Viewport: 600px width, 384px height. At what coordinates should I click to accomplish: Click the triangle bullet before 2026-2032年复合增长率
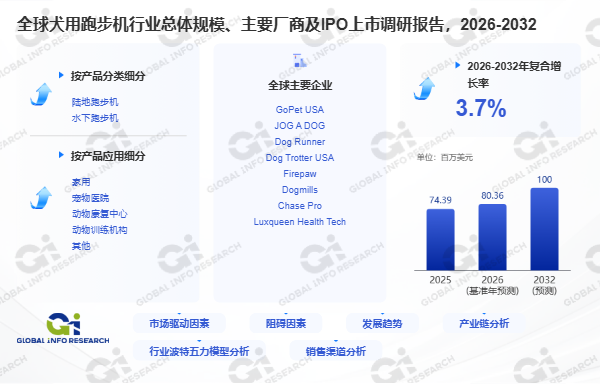pos(458,65)
